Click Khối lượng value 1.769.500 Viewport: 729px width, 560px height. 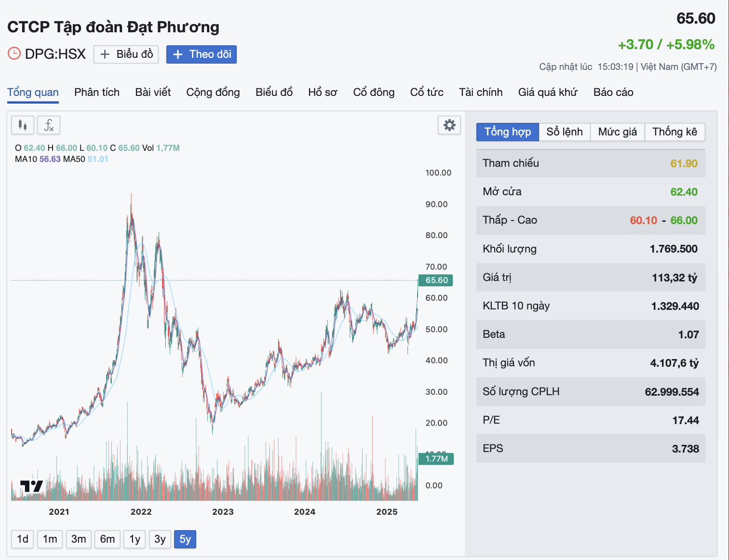tap(674, 249)
